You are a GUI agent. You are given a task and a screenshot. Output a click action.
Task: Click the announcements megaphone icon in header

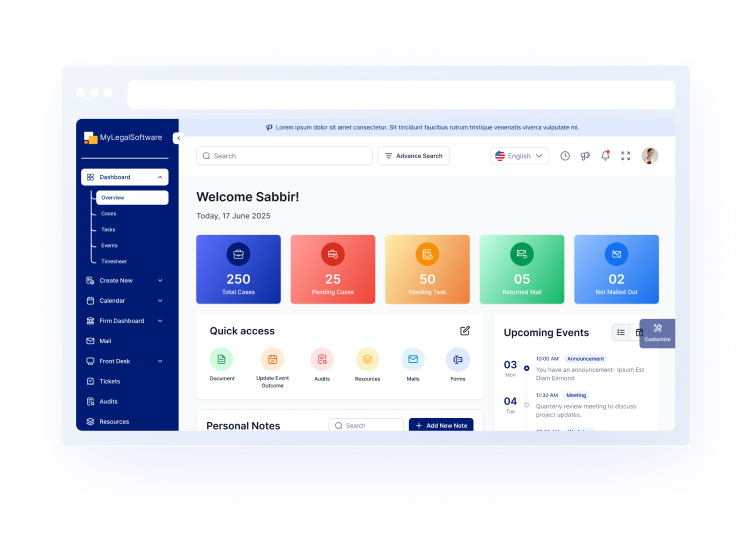click(x=585, y=156)
